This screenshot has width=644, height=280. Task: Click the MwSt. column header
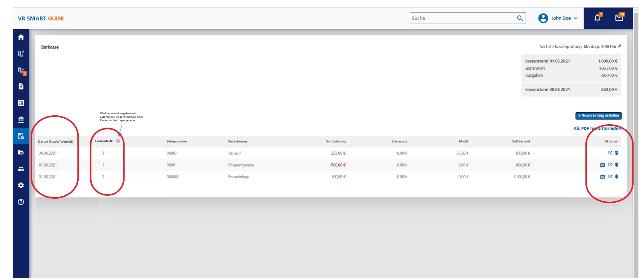tap(464, 141)
